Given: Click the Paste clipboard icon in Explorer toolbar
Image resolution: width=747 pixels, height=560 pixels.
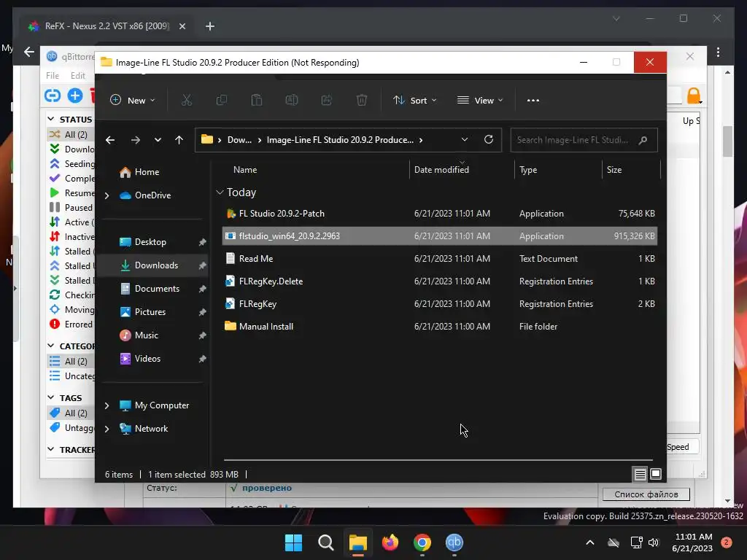Looking at the screenshot, I should (256, 100).
